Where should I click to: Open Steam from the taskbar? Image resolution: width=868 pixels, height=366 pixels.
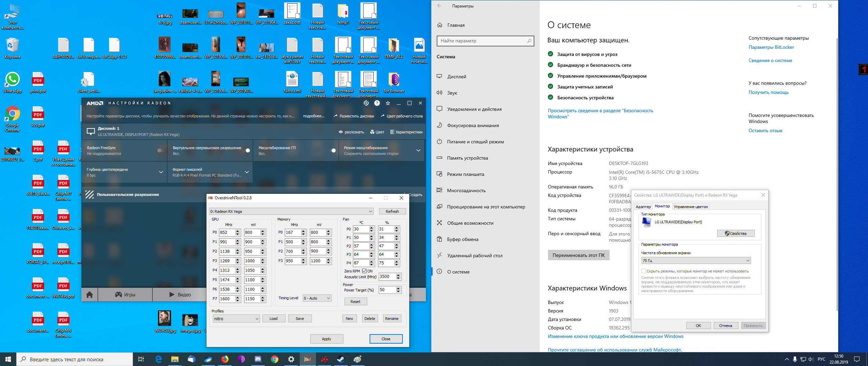coord(340,359)
